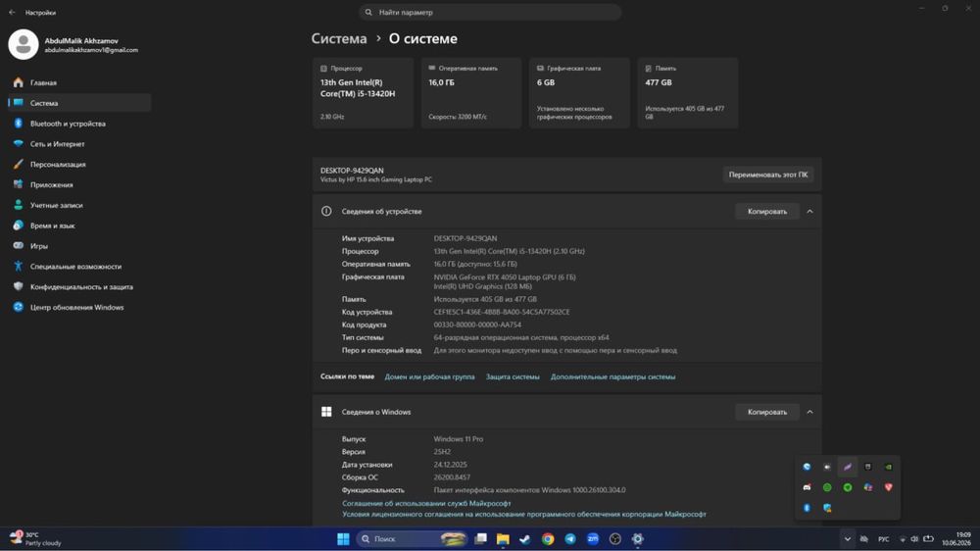Image resolution: width=980 pixels, height=551 pixels.
Task: Open Сеть и Интернет network settings
Action: click(x=79, y=144)
